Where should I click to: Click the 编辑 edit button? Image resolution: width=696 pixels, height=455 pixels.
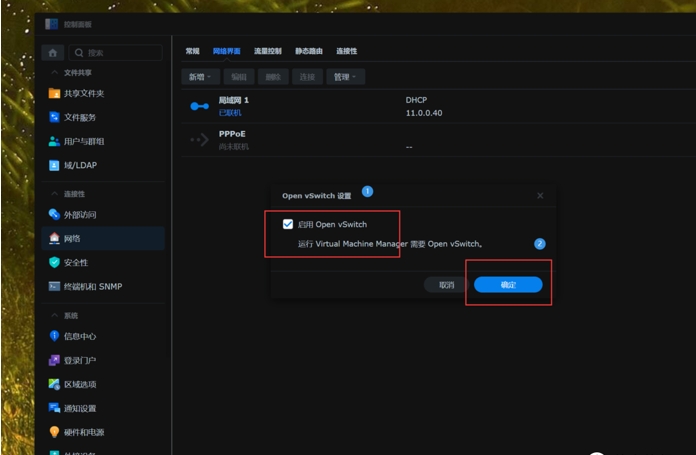239,77
